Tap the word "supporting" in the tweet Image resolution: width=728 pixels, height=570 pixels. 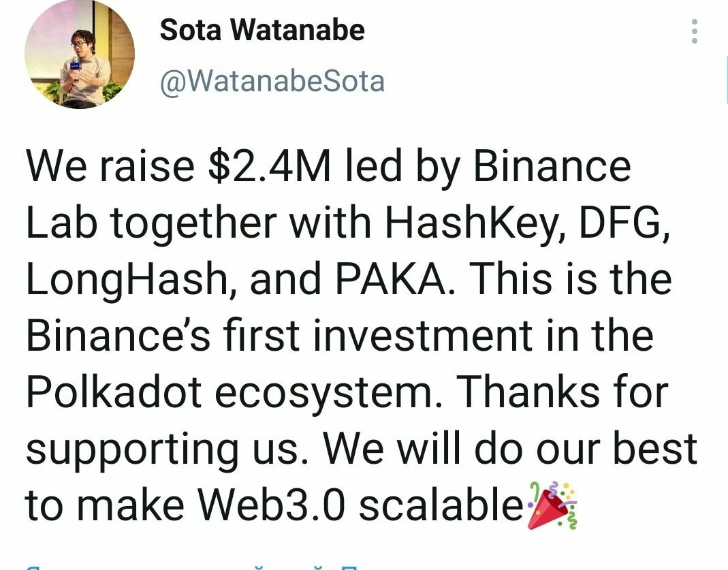131,449
